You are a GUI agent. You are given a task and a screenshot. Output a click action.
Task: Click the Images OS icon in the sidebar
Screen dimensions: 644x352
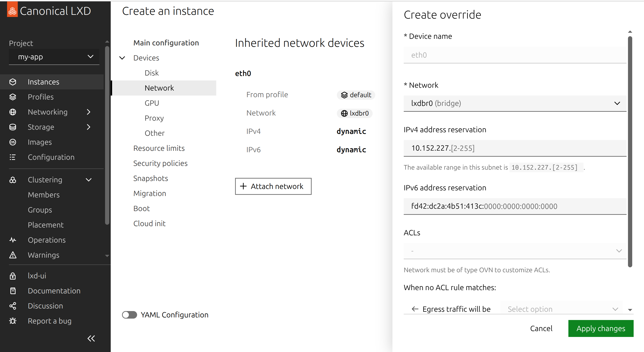click(13, 142)
